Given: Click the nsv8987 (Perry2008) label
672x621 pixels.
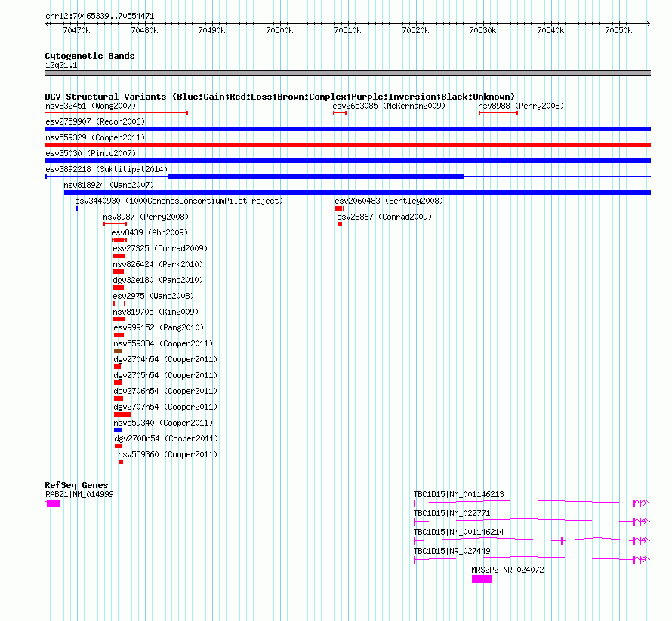Looking at the screenshot, I should point(145,217).
